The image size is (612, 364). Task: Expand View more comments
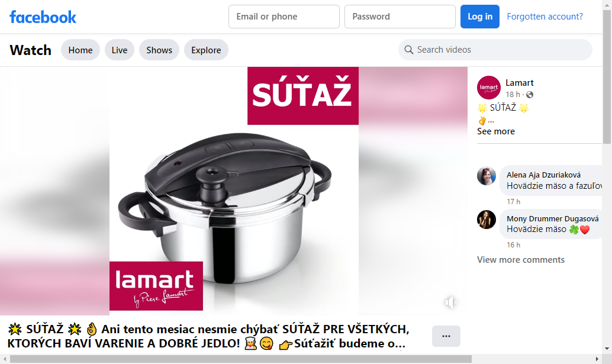(521, 260)
